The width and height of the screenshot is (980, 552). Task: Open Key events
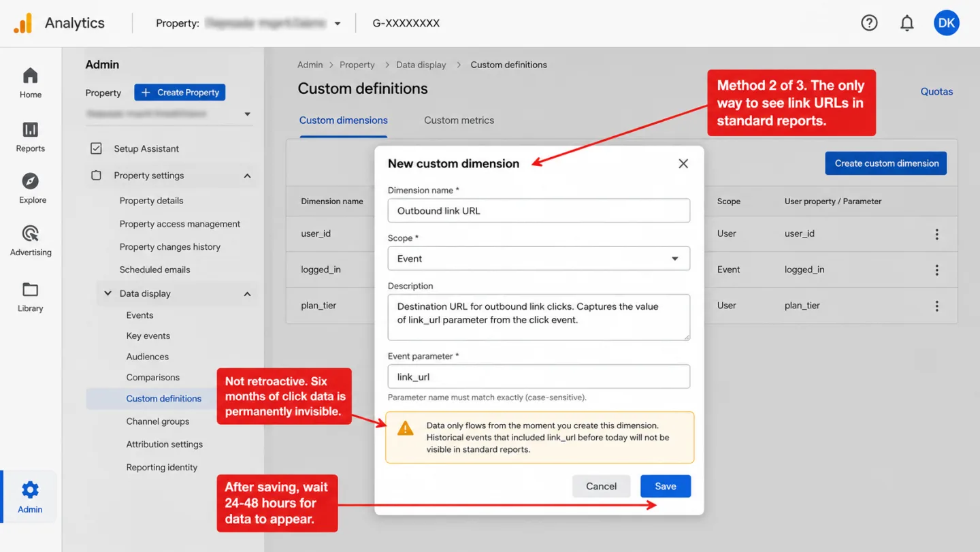point(148,336)
